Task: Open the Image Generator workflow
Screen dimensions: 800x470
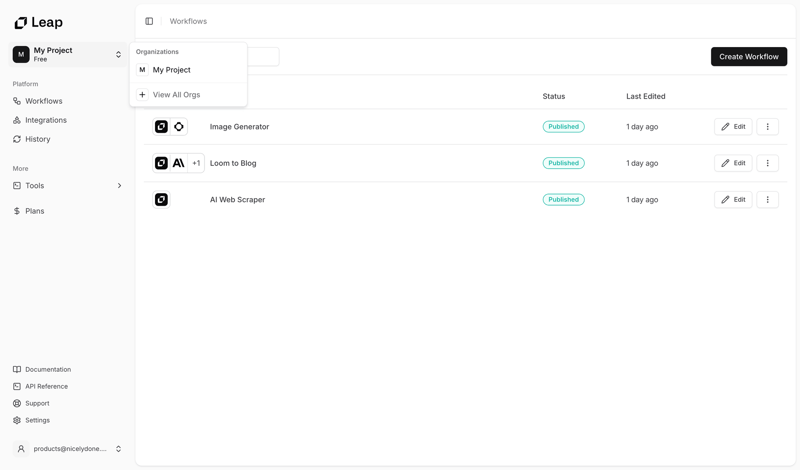Action: coord(239,127)
